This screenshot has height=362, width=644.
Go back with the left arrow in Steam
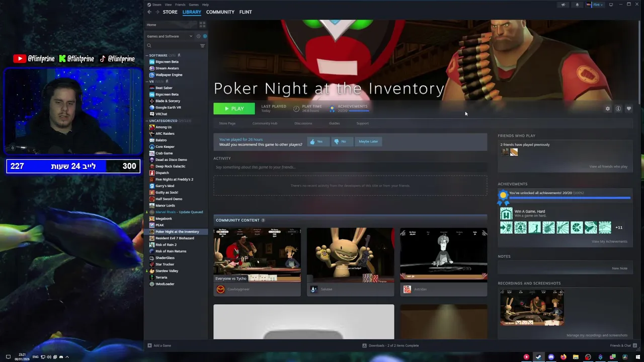[149, 12]
